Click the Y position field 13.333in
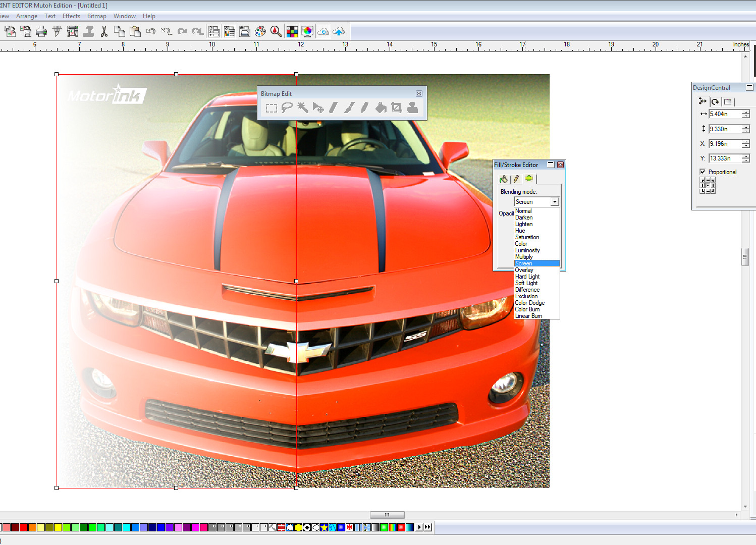 pyautogui.click(x=725, y=158)
